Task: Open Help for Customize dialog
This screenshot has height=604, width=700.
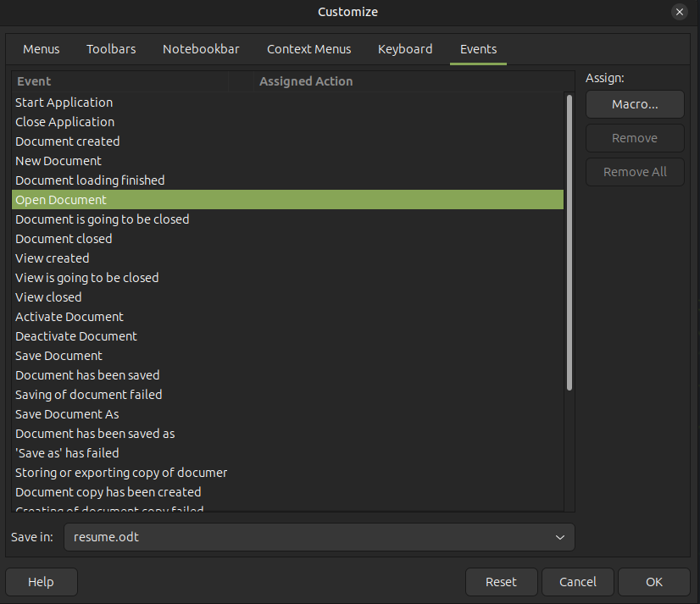Action: 41,582
